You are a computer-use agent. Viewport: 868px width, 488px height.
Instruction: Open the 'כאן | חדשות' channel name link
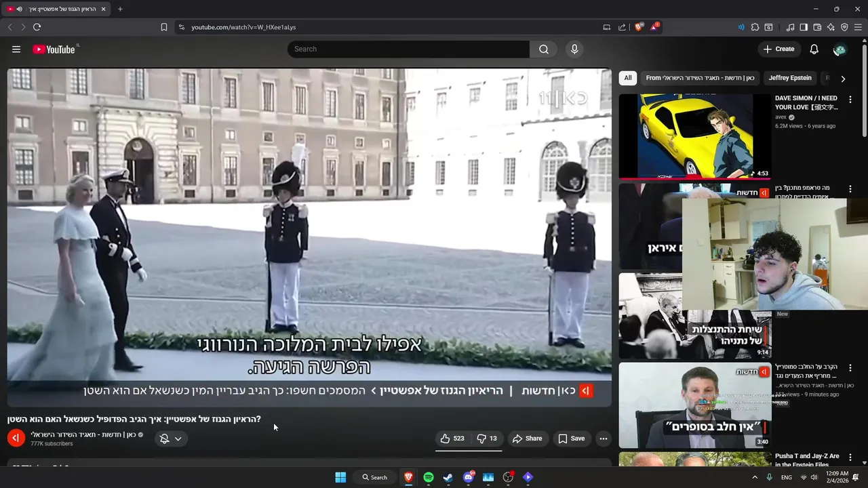click(x=83, y=434)
